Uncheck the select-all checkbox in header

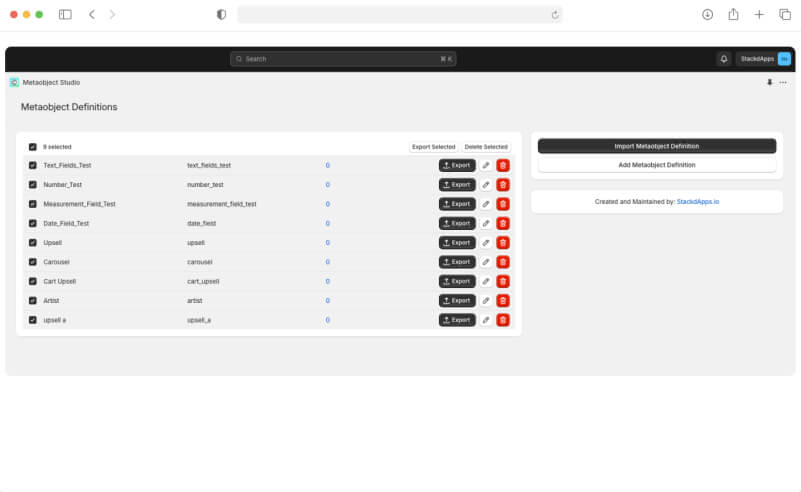pos(33,147)
